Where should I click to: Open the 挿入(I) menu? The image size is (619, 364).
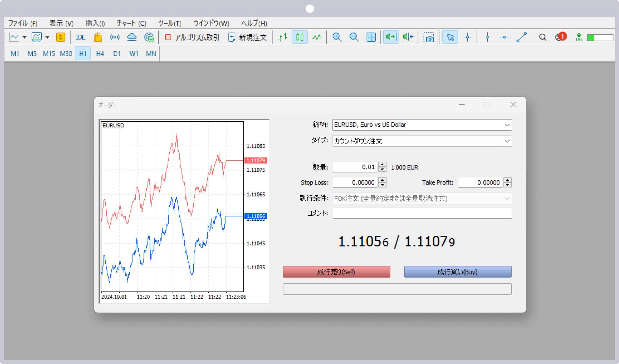point(95,23)
